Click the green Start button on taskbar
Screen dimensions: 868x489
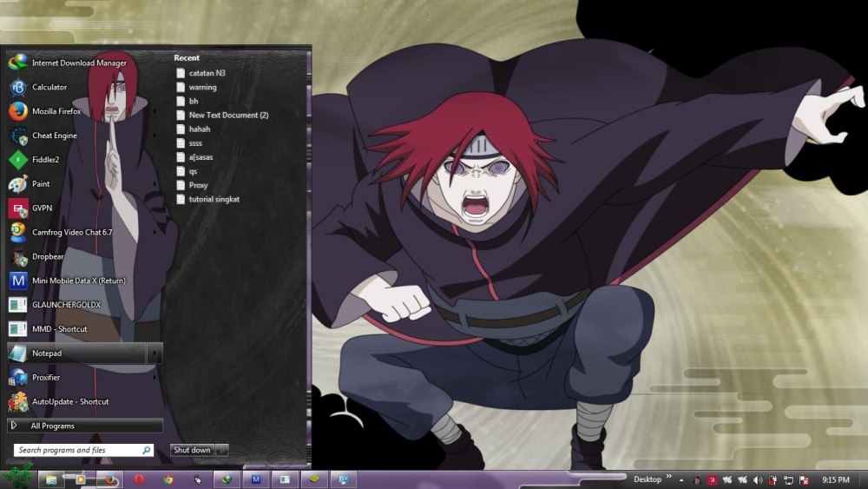18,479
